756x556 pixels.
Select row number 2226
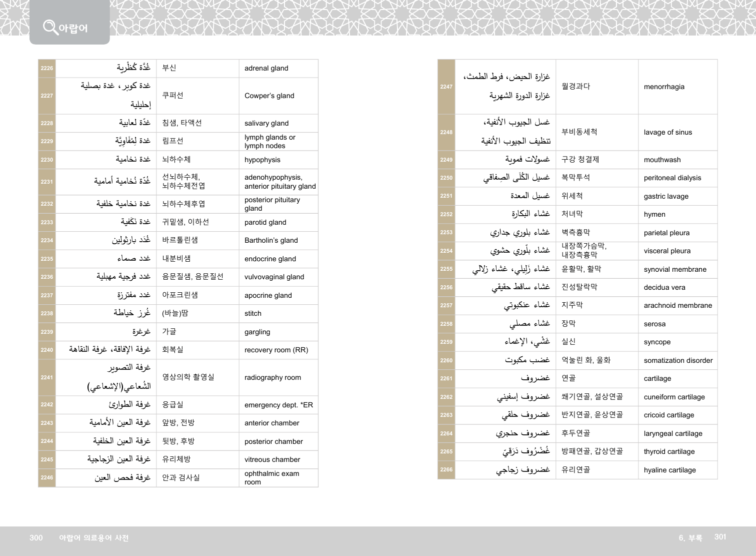point(47,69)
